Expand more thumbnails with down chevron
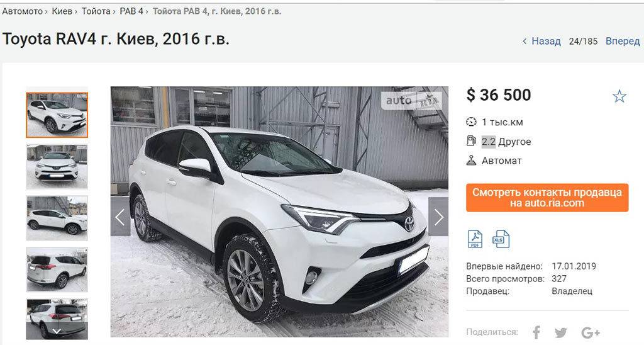644x345 pixels. [57, 331]
